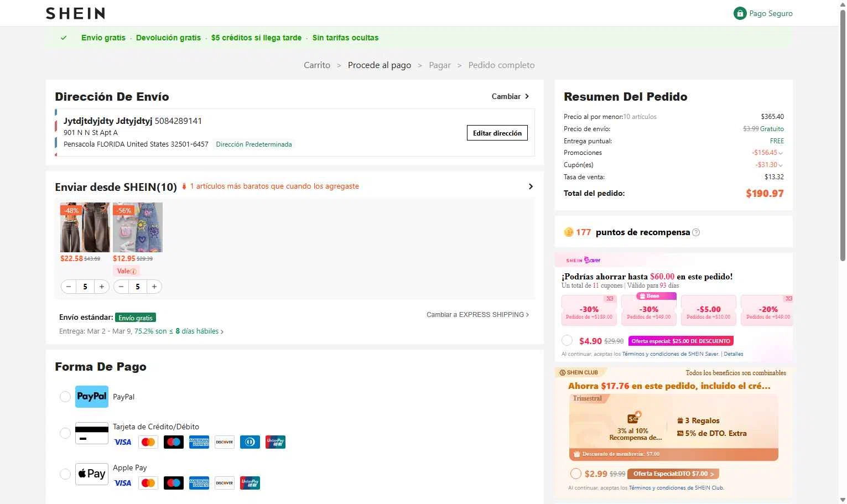
Task: Click the Editar dirección button
Action: point(497,133)
